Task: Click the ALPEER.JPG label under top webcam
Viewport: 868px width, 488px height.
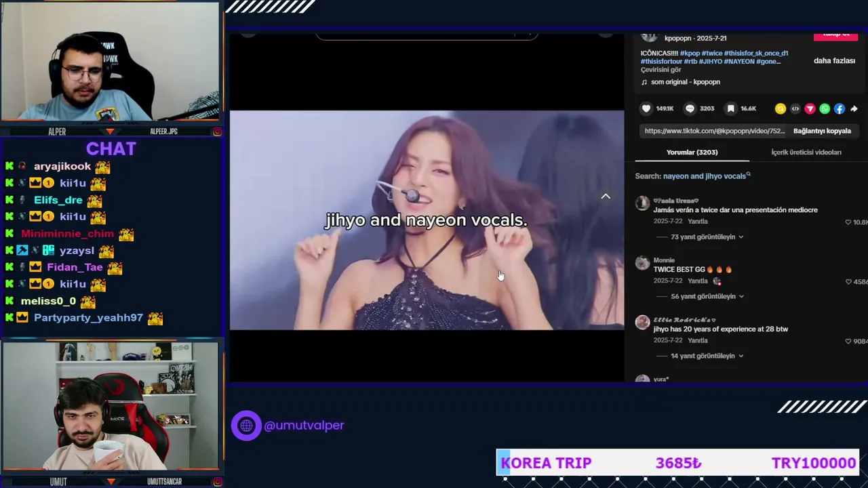Action: pyautogui.click(x=163, y=131)
